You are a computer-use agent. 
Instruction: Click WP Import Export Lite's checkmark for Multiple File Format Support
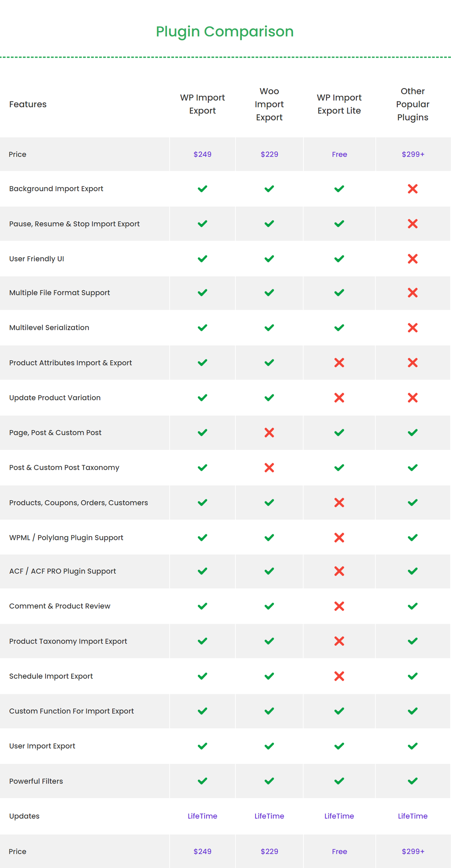coord(339,293)
